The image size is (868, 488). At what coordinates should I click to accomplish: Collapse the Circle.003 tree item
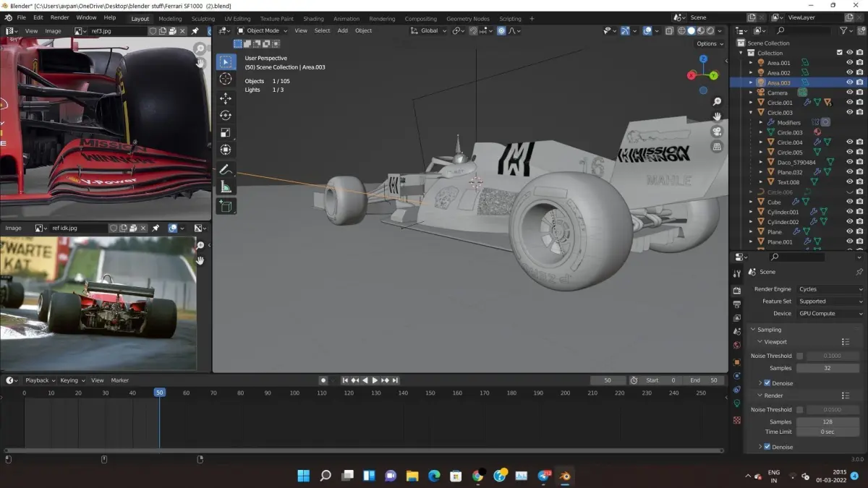pyautogui.click(x=751, y=113)
